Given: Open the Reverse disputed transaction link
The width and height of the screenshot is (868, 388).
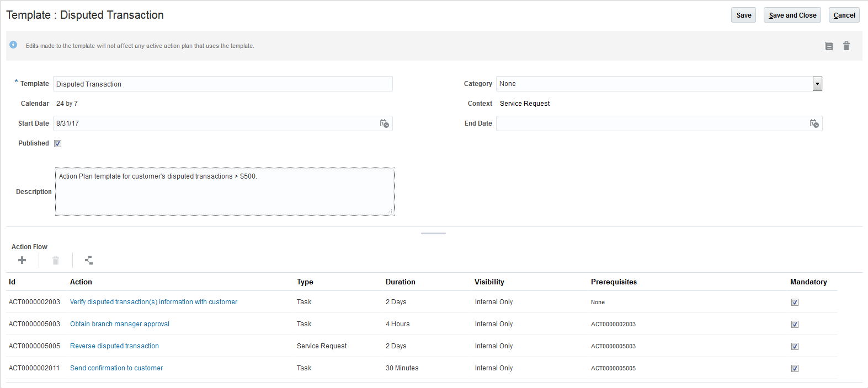Looking at the screenshot, I should 114,346.
